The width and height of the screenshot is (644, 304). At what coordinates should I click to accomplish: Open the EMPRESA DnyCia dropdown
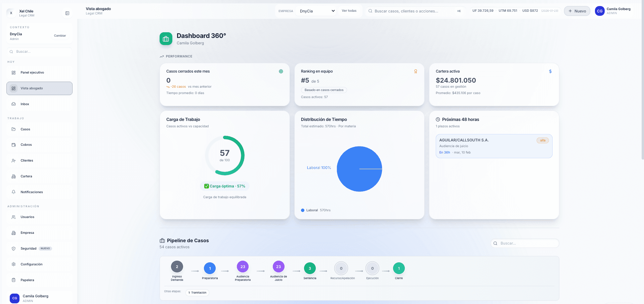[x=316, y=11]
